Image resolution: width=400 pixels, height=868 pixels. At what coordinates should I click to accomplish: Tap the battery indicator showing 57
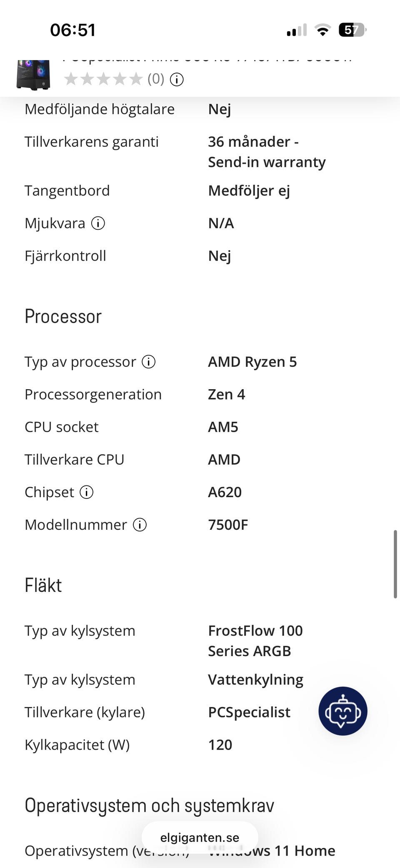[x=352, y=30]
